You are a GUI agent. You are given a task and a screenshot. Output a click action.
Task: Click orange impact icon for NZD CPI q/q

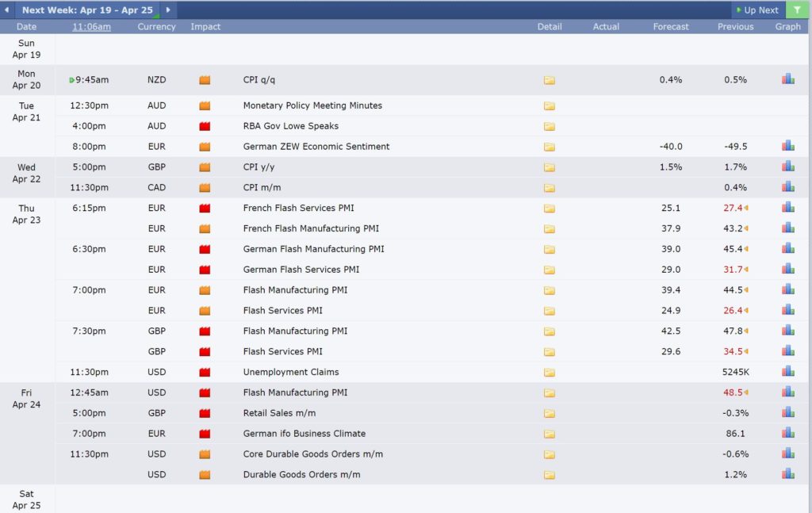point(205,80)
